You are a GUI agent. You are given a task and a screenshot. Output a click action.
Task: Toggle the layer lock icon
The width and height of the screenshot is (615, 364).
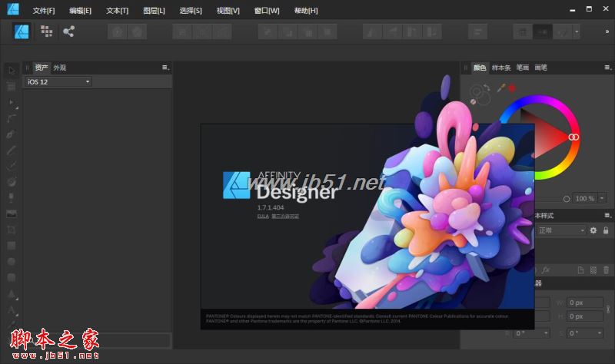click(606, 230)
